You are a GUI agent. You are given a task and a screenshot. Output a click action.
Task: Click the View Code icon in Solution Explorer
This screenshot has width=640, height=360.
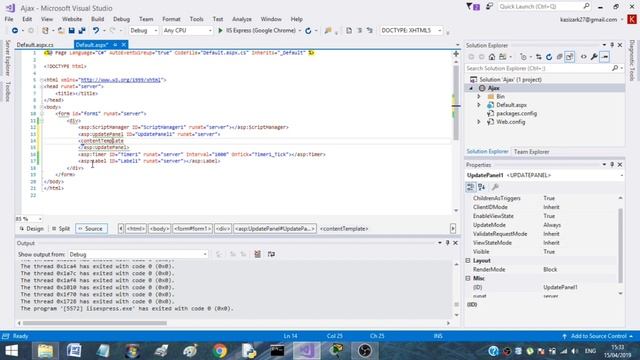(x=584, y=57)
